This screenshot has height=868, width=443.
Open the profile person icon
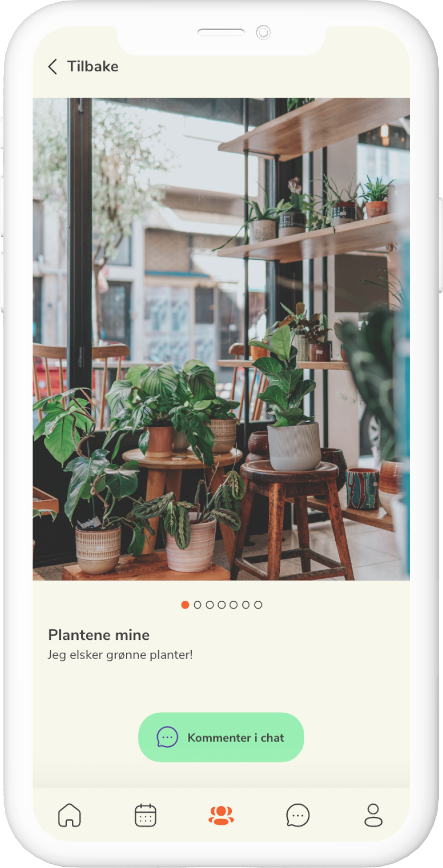point(373,815)
